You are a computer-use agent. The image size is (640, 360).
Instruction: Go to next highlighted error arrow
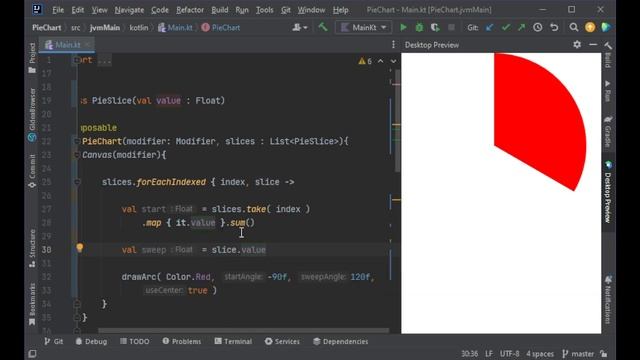coord(393,61)
